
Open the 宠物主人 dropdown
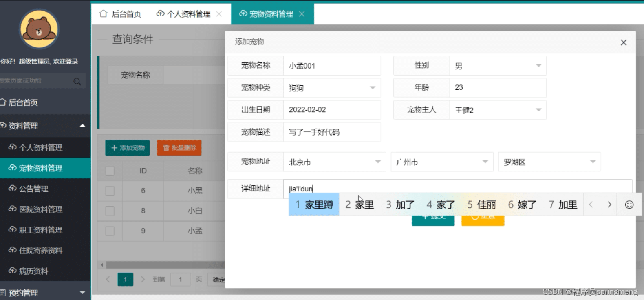[498, 110]
